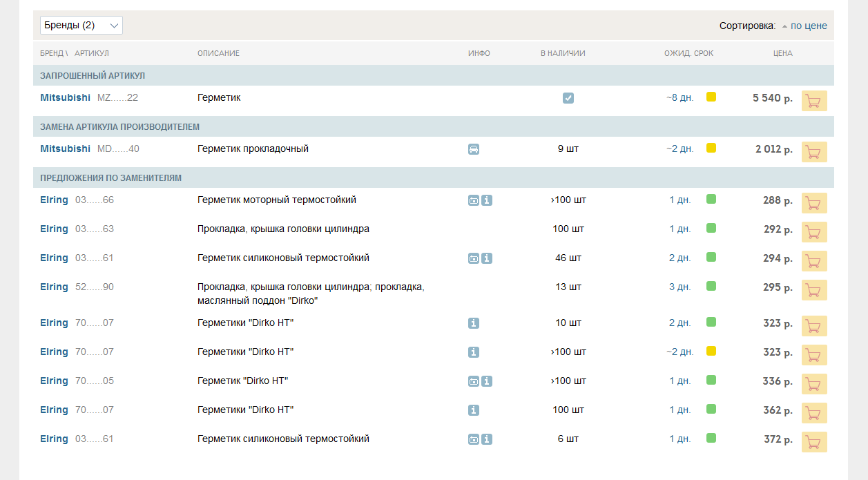Open photo icon for the 336 р. Dirko HT
Image resolution: width=868 pixels, height=480 pixels.
474,381
